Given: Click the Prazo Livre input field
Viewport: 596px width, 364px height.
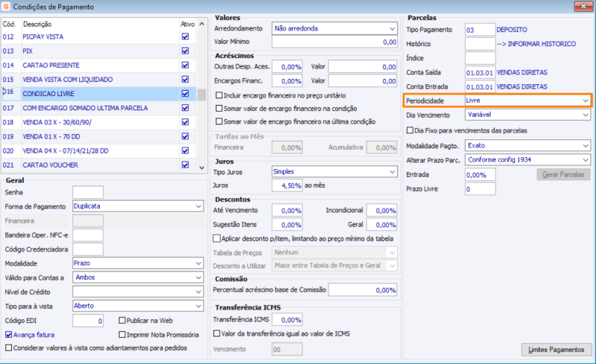Looking at the screenshot, I should click(x=479, y=189).
